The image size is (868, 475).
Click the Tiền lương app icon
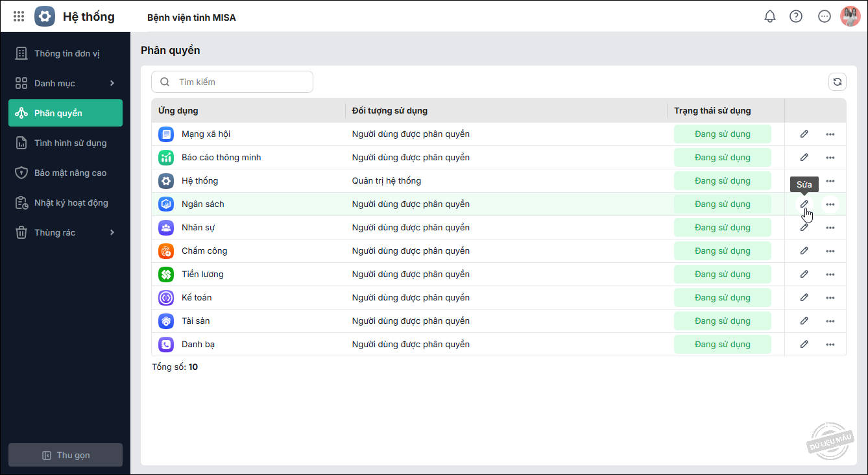(166, 274)
